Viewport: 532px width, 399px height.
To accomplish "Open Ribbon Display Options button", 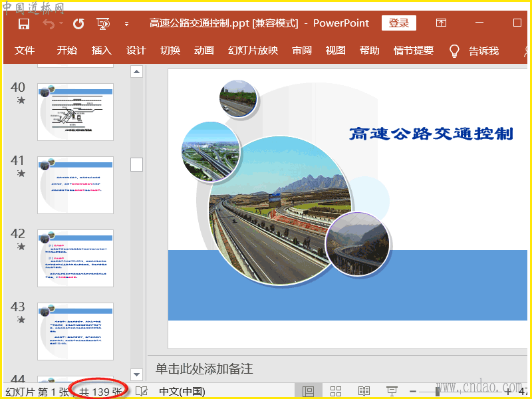I will (441, 23).
